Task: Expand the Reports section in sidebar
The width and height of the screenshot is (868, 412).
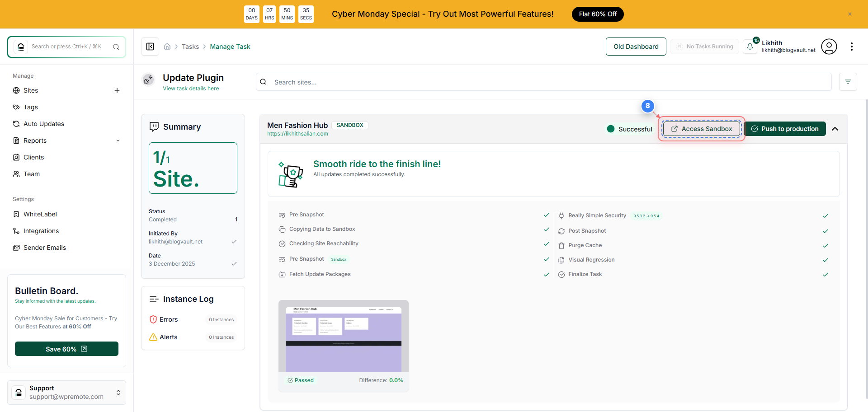Action: (x=118, y=140)
